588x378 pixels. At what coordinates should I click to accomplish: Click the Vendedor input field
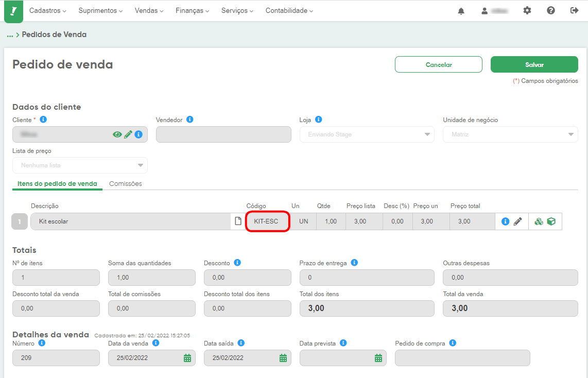pos(223,134)
